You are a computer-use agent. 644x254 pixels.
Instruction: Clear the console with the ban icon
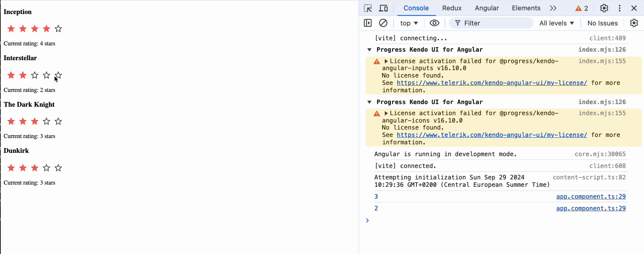click(x=383, y=23)
